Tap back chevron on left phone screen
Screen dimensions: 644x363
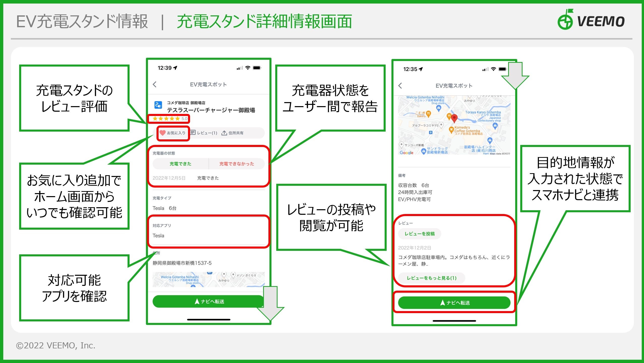click(155, 84)
